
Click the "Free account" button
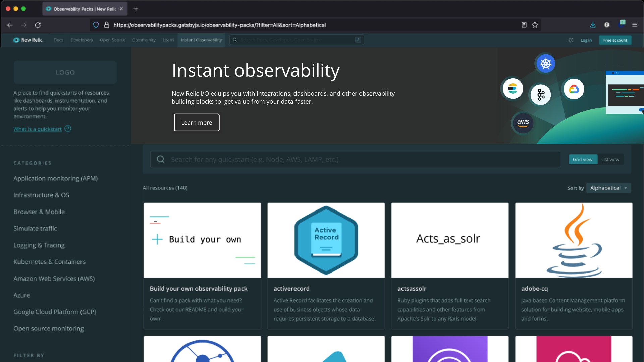(615, 40)
